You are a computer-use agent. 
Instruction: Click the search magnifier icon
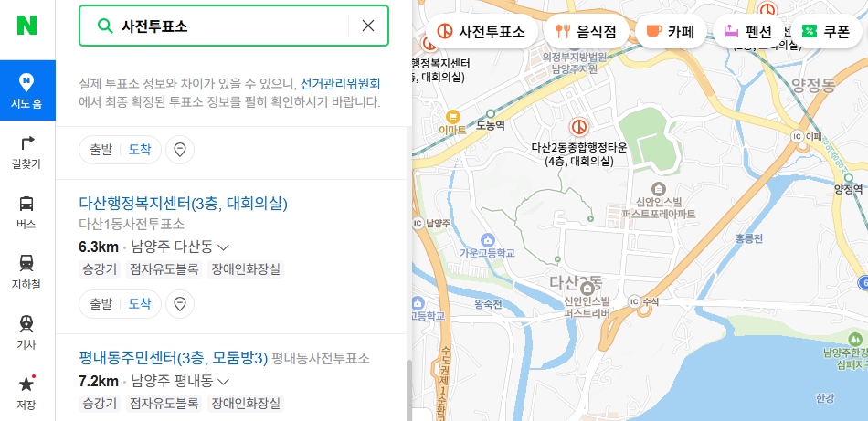(105, 26)
